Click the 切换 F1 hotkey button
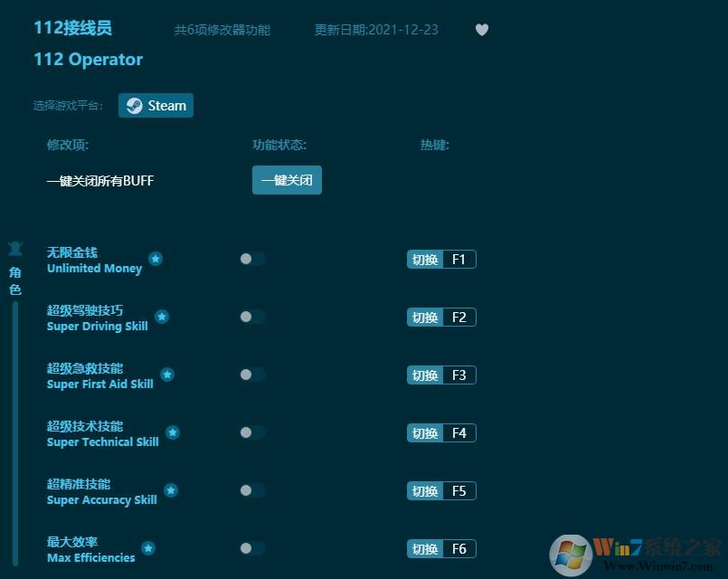Image resolution: width=728 pixels, height=579 pixels. pyautogui.click(x=440, y=259)
